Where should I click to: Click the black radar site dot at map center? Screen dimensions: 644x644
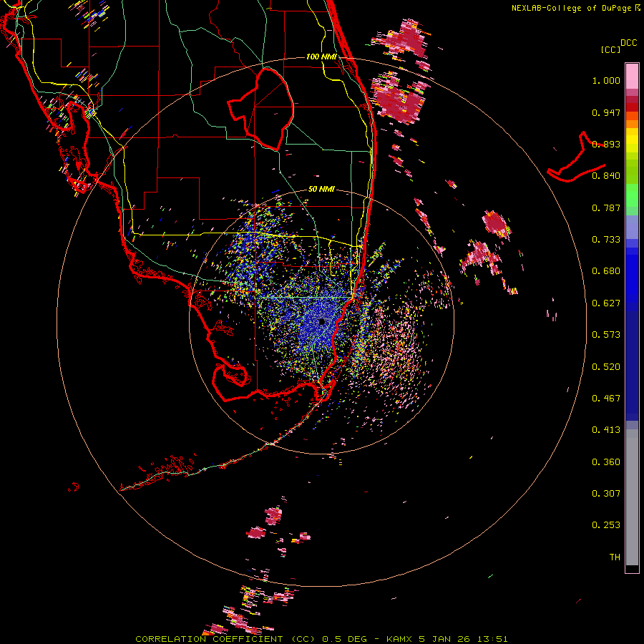coord(321,321)
